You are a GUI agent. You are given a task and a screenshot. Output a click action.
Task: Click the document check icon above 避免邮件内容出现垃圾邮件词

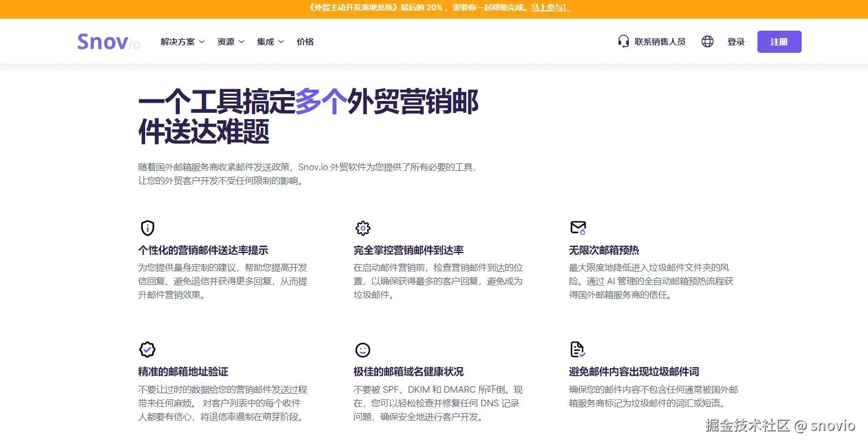tap(577, 350)
